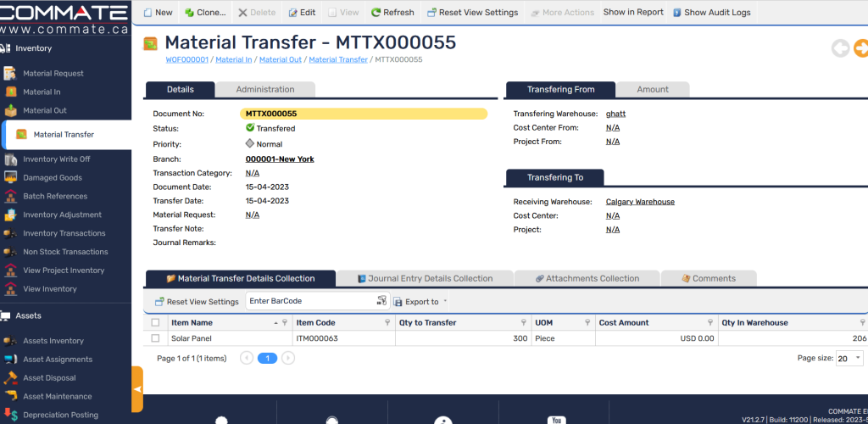Viewport: 868px width, 424px height.
Task: Open Journal Entry Details Collection tab
Action: [x=425, y=278]
